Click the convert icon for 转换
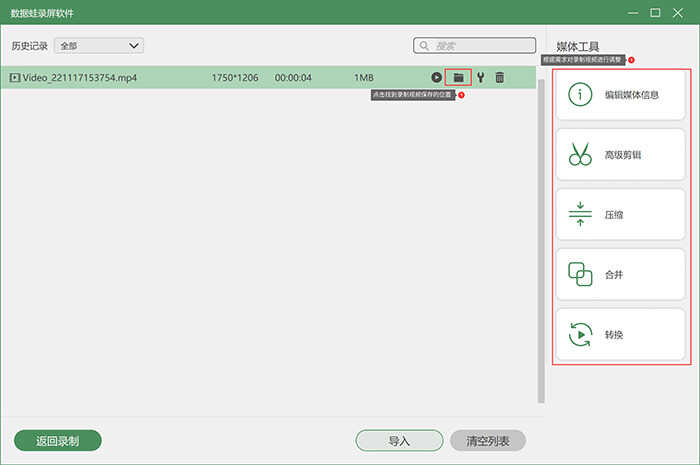Screen dimensions: 700x465 pos(580,334)
